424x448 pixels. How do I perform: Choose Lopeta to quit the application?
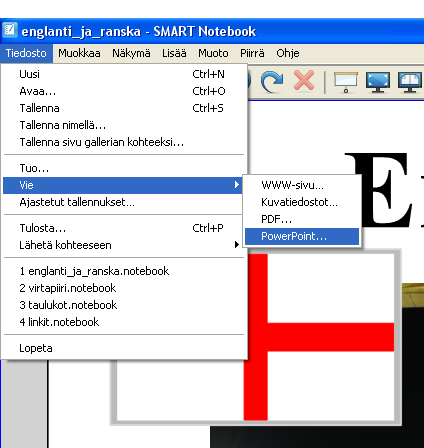click(123, 348)
